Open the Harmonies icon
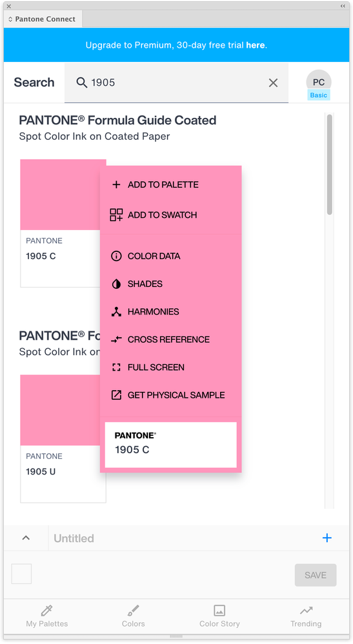Image resolution: width=353 pixels, height=644 pixels. [116, 312]
